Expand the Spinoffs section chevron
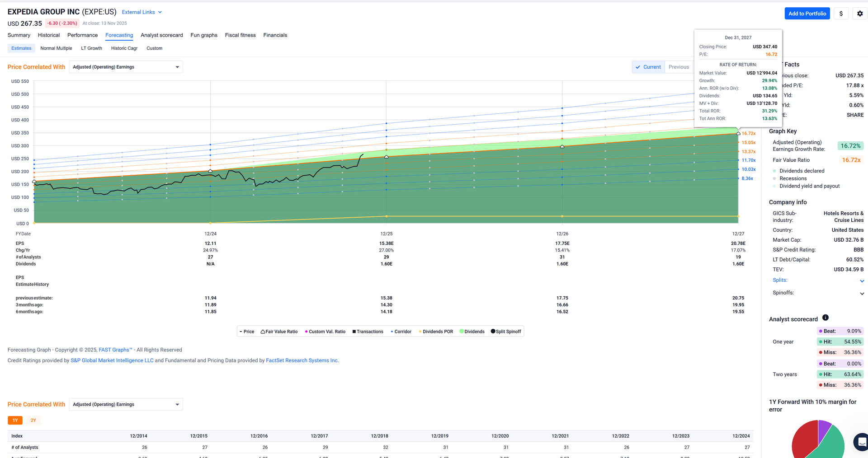 (862, 293)
